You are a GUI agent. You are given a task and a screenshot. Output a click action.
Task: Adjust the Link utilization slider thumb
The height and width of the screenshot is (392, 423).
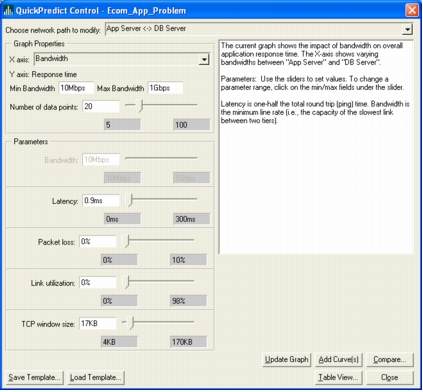tap(127, 282)
